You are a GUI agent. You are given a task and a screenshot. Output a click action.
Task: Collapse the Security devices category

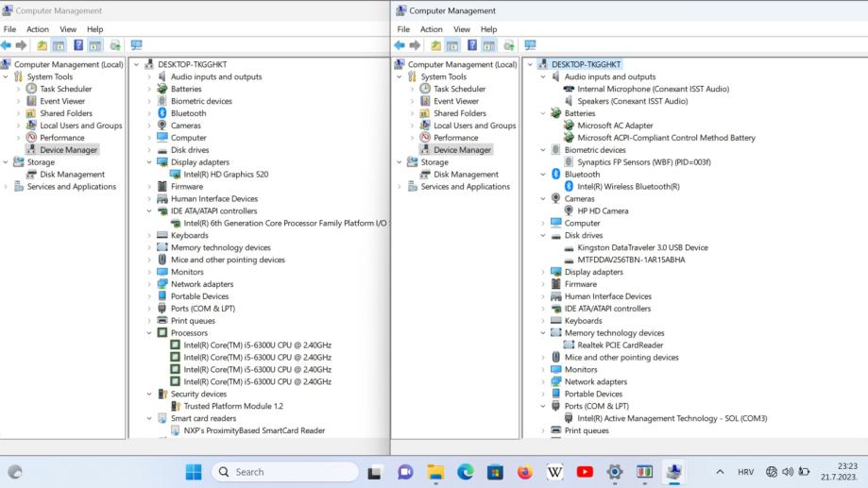pos(149,395)
